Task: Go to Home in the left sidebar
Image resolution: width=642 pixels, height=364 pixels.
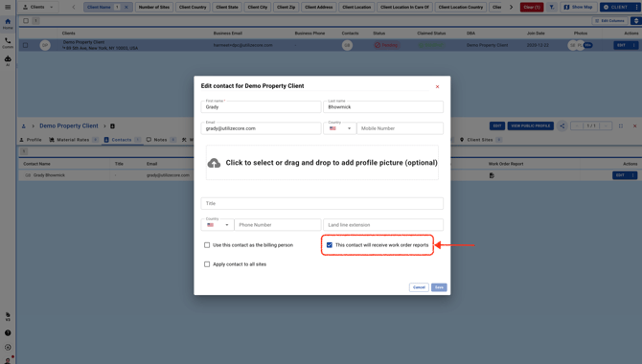Action: click(8, 24)
